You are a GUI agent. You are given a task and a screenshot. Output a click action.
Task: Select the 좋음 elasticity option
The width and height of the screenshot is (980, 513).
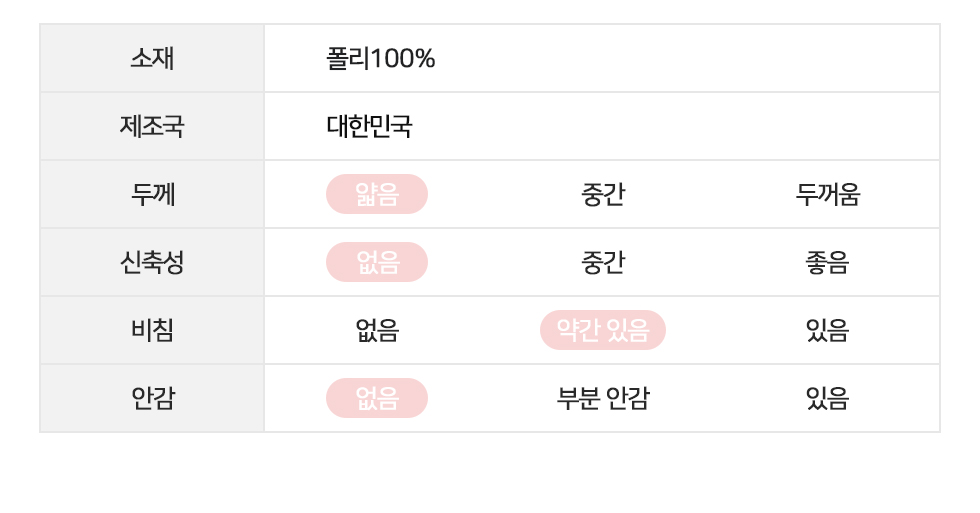(827, 262)
